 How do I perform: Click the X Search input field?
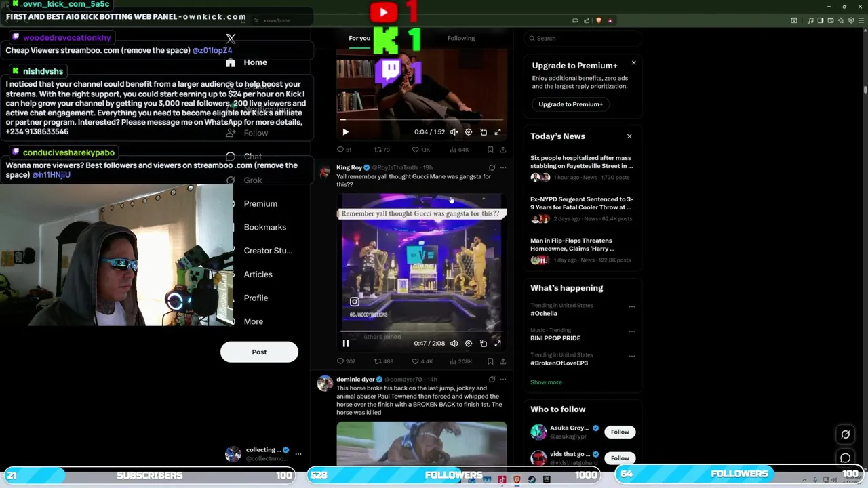click(x=583, y=39)
